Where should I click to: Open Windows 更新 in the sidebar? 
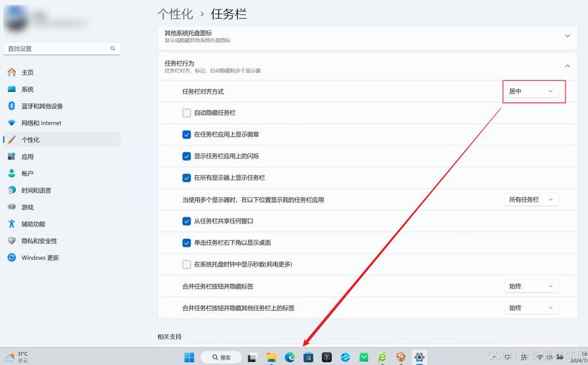[61, 258]
